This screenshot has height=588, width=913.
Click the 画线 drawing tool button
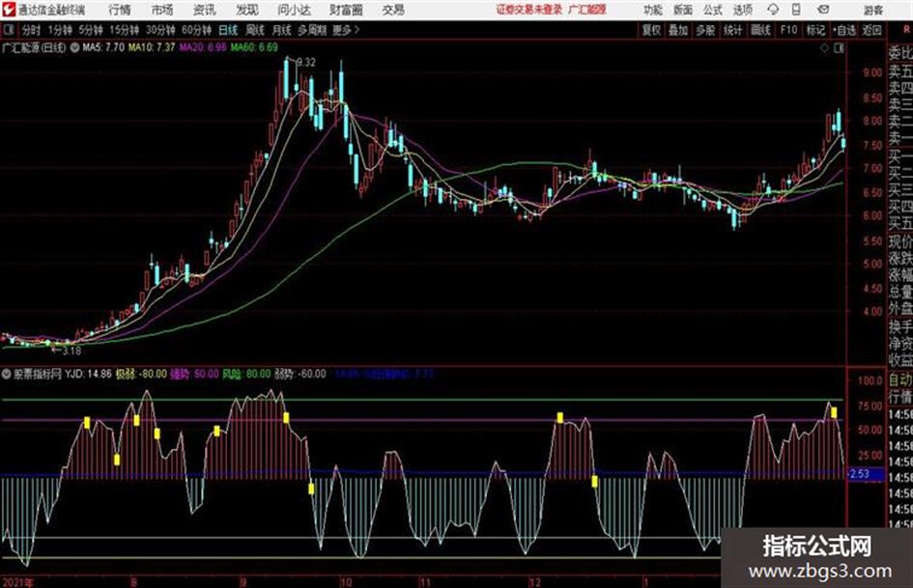tap(760, 30)
